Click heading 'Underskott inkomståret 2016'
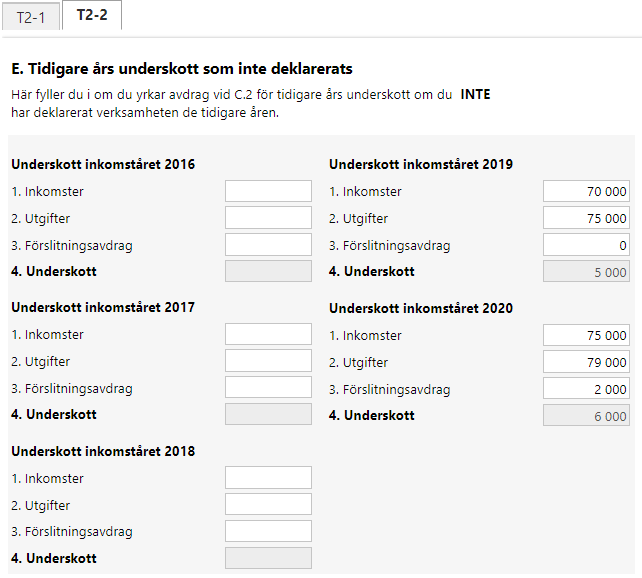The height and width of the screenshot is (578, 642). click(x=103, y=164)
